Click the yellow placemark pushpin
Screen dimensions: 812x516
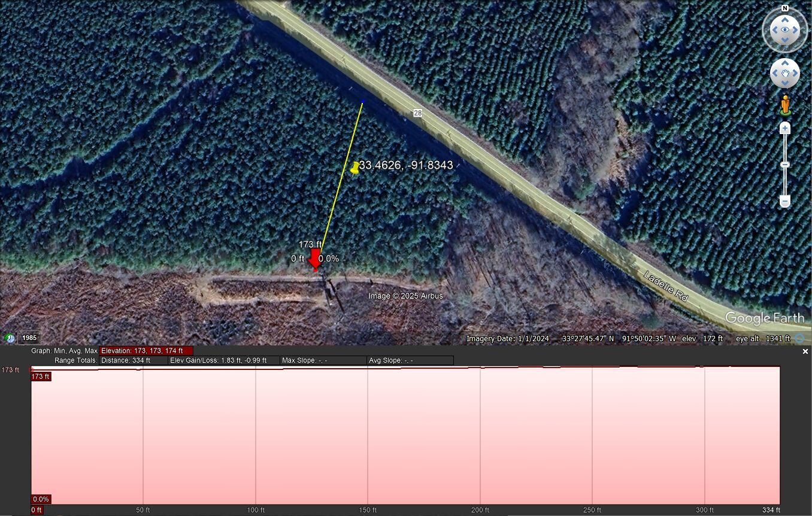[355, 168]
